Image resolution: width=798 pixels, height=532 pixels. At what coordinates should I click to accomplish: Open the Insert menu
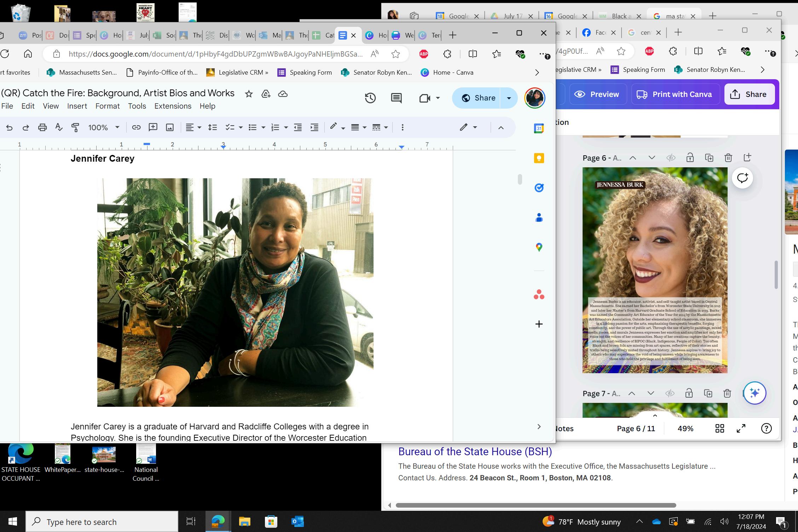coord(77,106)
